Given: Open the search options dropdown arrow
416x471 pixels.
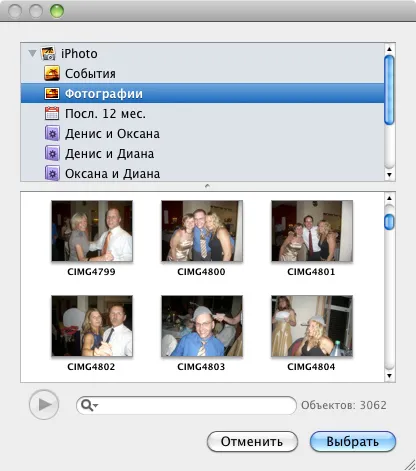Looking at the screenshot, I should click(96, 406).
